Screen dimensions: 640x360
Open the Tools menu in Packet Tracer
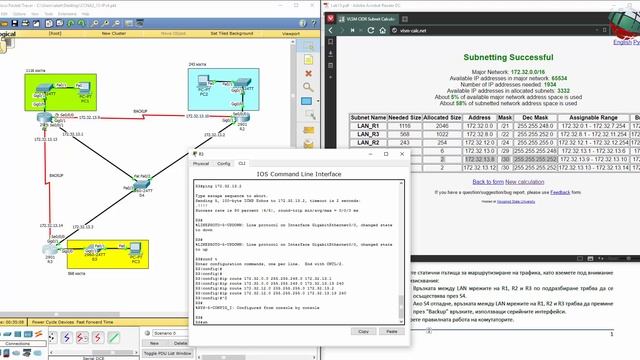[x=49, y=14]
